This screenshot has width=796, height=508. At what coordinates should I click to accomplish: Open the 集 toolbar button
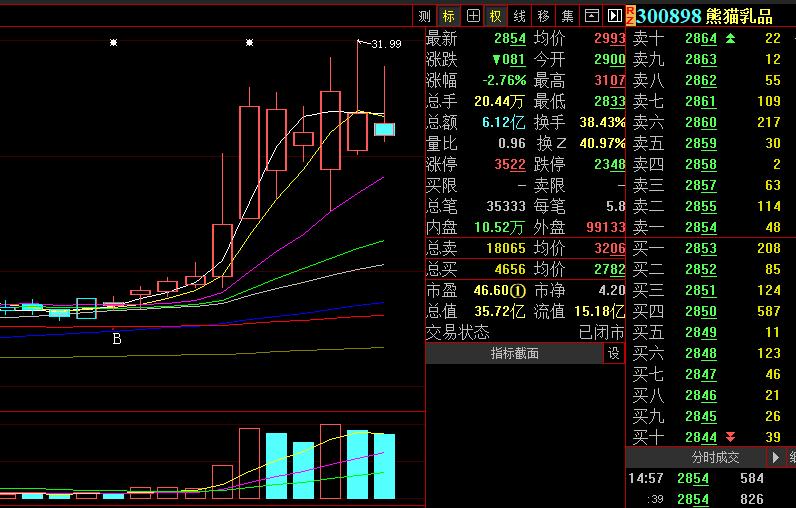pyautogui.click(x=567, y=16)
